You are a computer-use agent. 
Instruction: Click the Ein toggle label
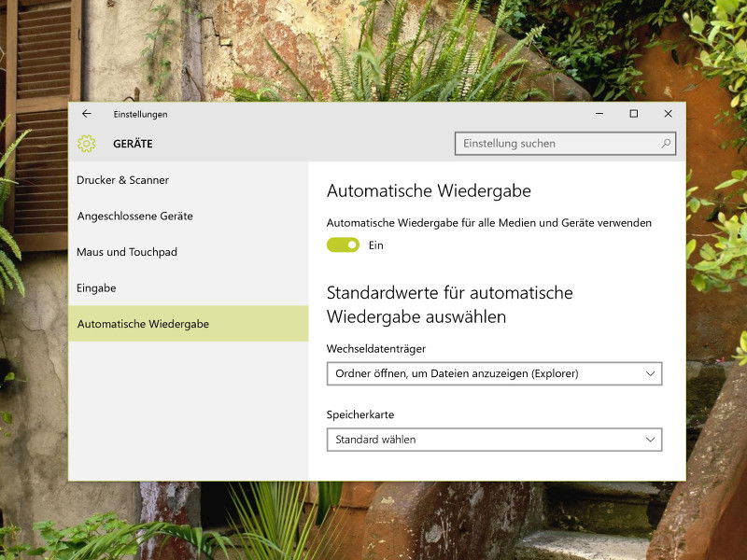(x=376, y=245)
